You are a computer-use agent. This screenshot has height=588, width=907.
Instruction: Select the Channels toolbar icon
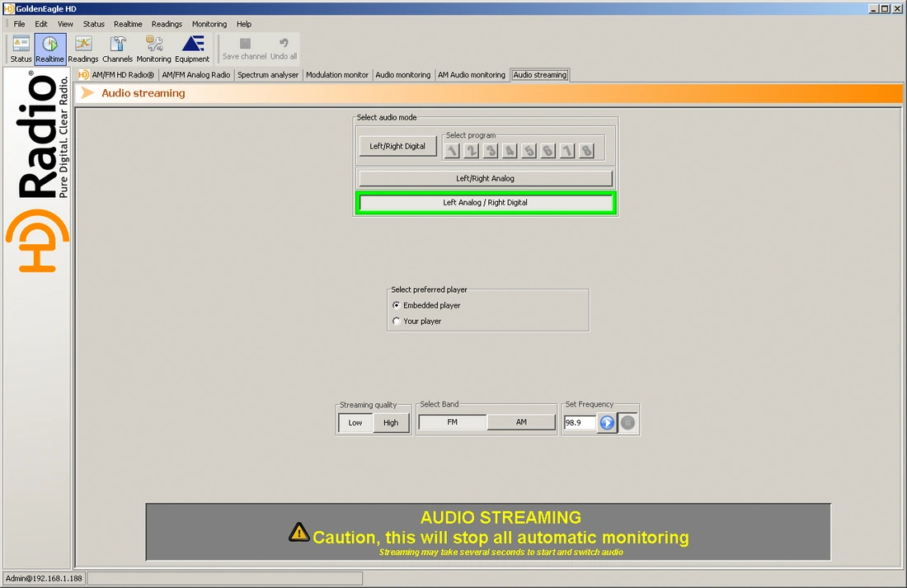(117, 49)
